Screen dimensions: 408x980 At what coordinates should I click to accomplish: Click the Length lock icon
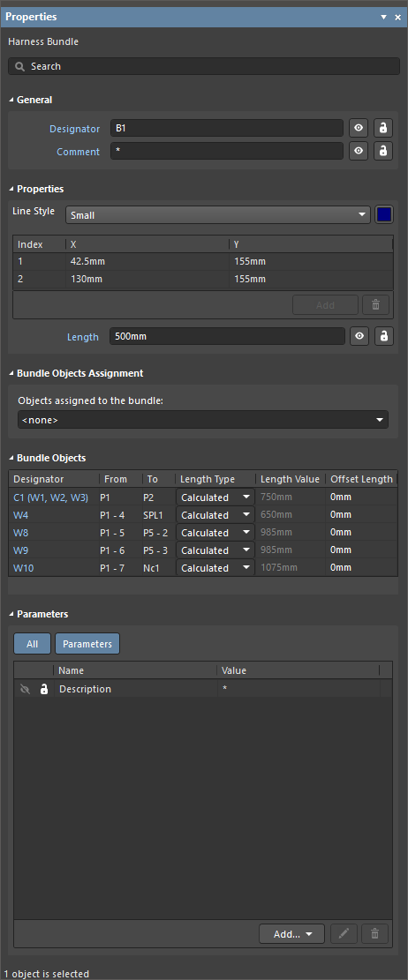pos(383,336)
